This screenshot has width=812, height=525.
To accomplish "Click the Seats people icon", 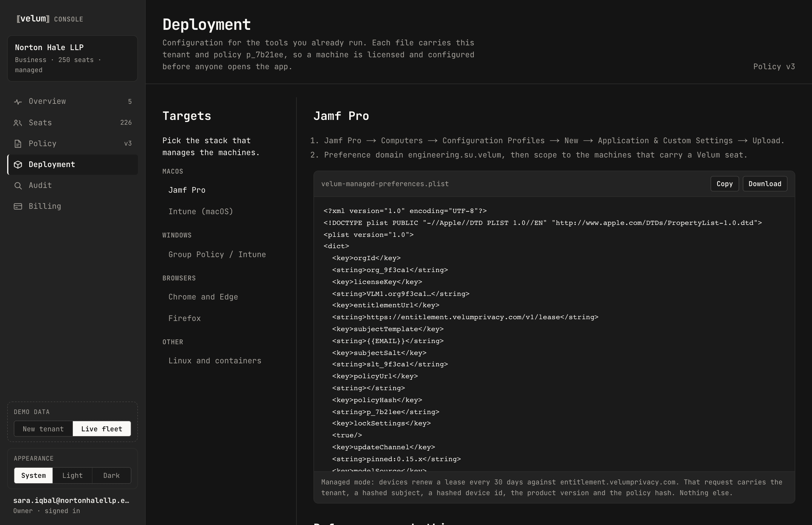I will pos(18,123).
